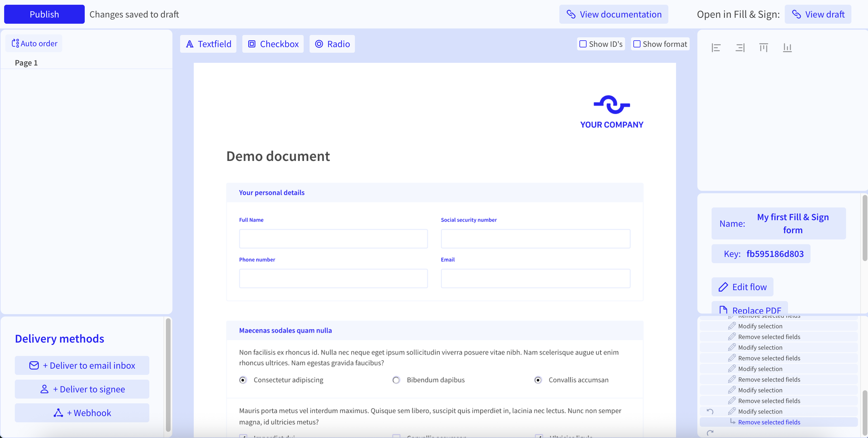This screenshot has height=438, width=868.
Task: Select Page 1 in the left panel
Action: (x=26, y=63)
